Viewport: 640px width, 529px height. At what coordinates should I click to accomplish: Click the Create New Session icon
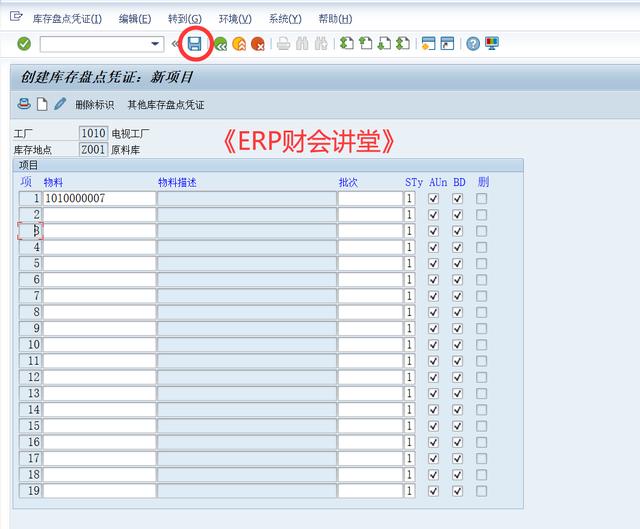click(x=428, y=43)
